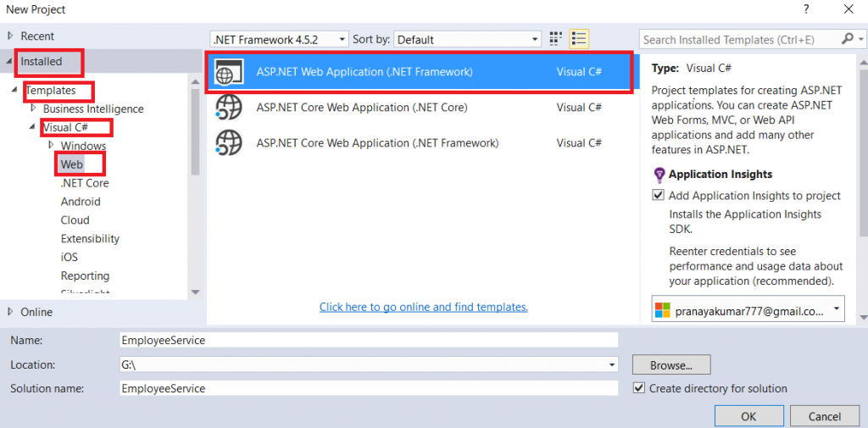Click the ASP.NET Core (.NET Framework) template icon
Image resolution: width=868 pixels, height=428 pixels.
coord(229,143)
